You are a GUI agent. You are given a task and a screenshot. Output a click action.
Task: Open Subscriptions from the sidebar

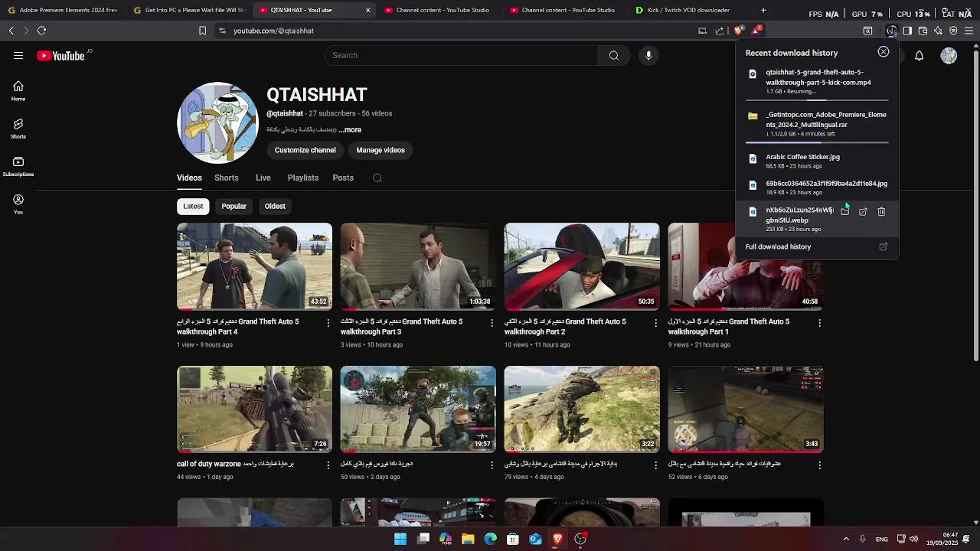point(18,166)
